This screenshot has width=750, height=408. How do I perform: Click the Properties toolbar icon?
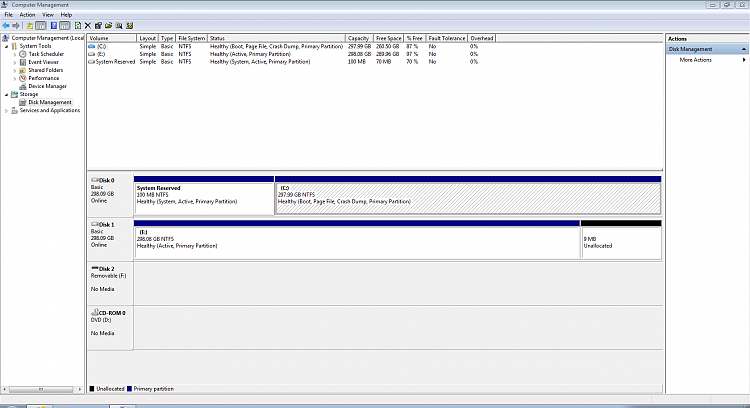pos(98,26)
